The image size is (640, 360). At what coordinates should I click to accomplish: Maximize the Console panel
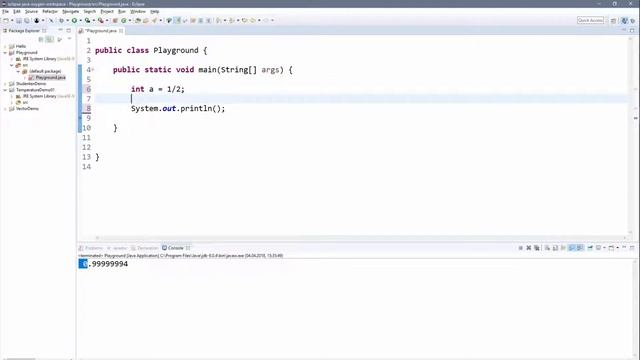tap(632, 247)
